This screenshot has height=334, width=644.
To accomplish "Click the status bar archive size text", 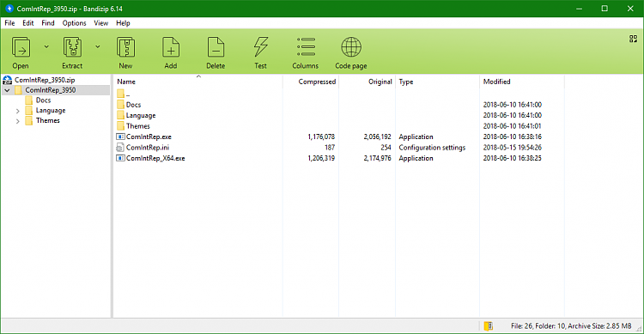I will coord(571,326).
